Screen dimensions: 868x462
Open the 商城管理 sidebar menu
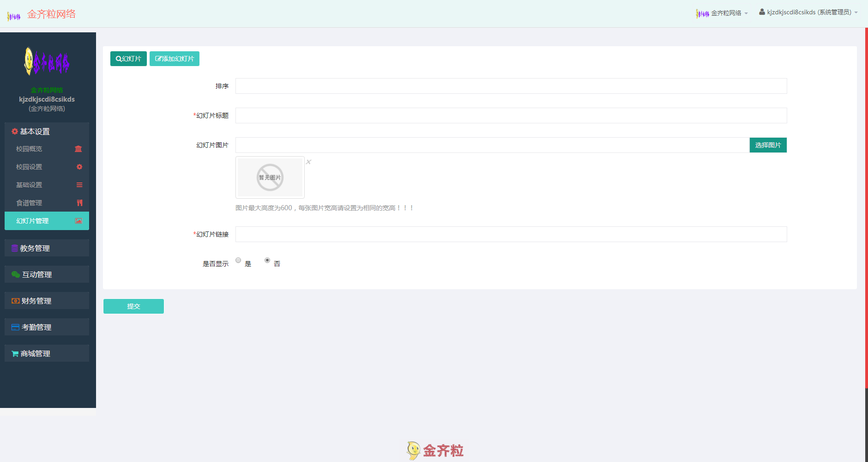pyautogui.click(x=47, y=353)
